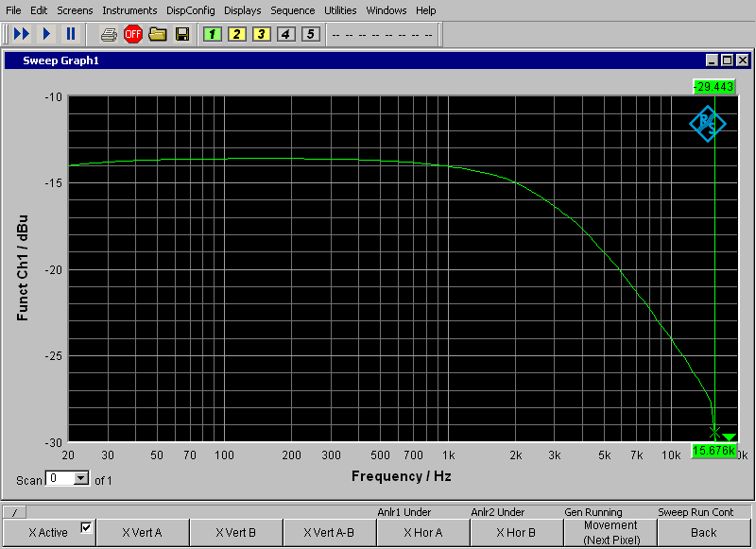This screenshot has width=756, height=549.
Task: Open the Scan number dropdown
Action: pyautogui.click(x=81, y=479)
